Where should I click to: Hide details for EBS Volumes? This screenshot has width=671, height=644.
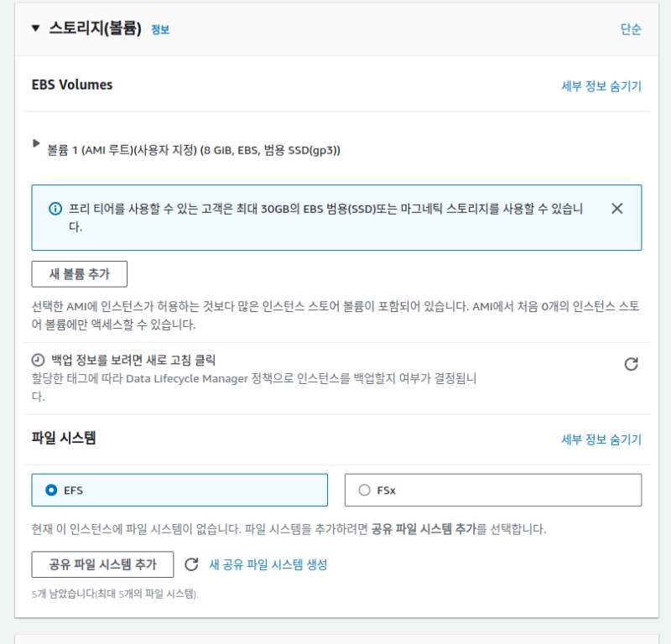601,86
